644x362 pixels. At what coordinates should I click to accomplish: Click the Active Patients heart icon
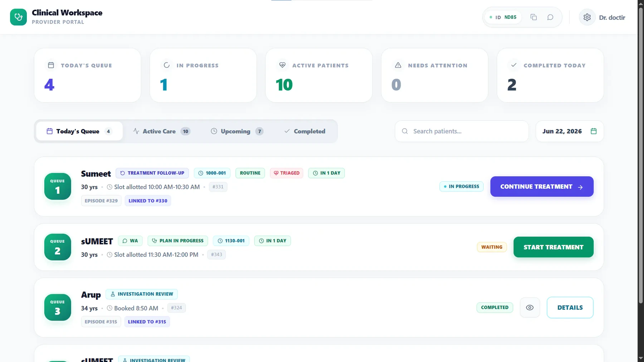click(282, 65)
